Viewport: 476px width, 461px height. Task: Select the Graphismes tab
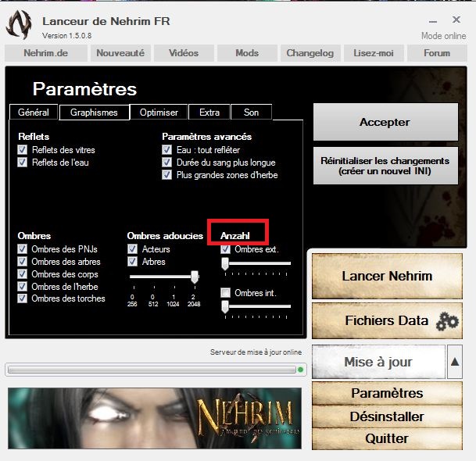tap(94, 113)
